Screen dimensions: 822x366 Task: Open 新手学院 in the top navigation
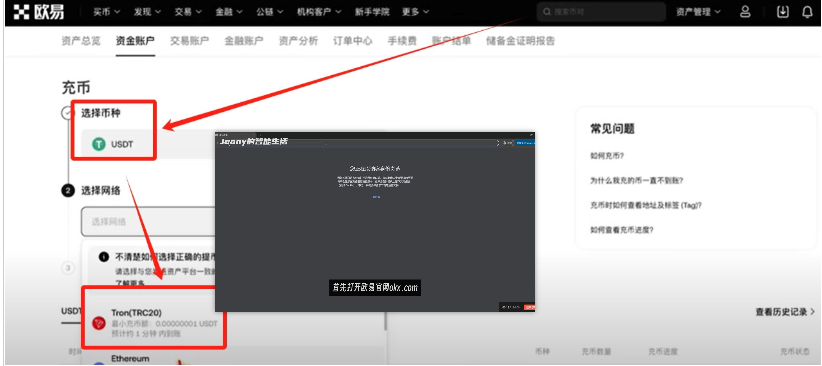click(372, 12)
